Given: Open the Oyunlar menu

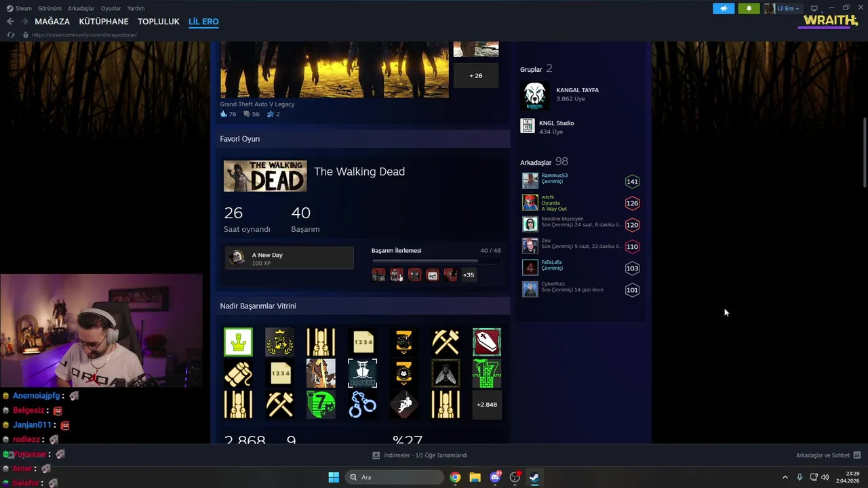Looking at the screenshot, I should click(111, 8).
